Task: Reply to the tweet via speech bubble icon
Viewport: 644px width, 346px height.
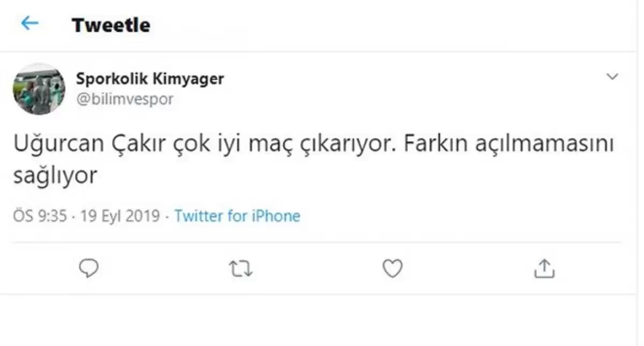Action: click(89, 268)
